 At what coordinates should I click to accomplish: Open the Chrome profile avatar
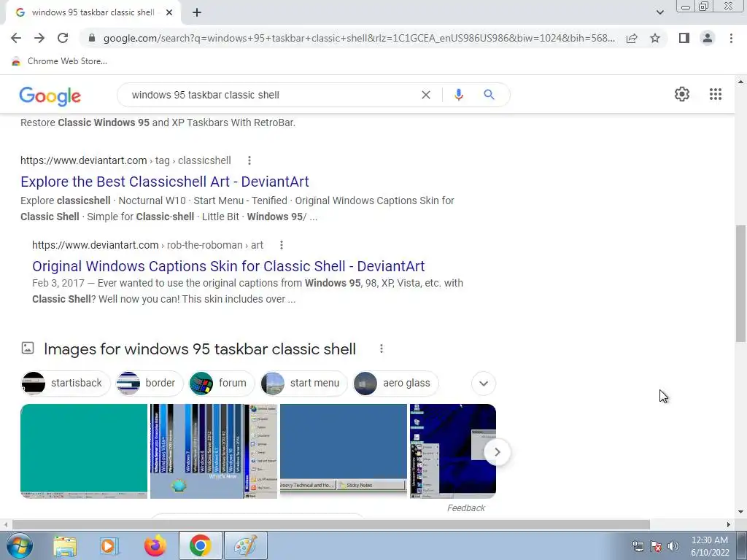point(708,38)
